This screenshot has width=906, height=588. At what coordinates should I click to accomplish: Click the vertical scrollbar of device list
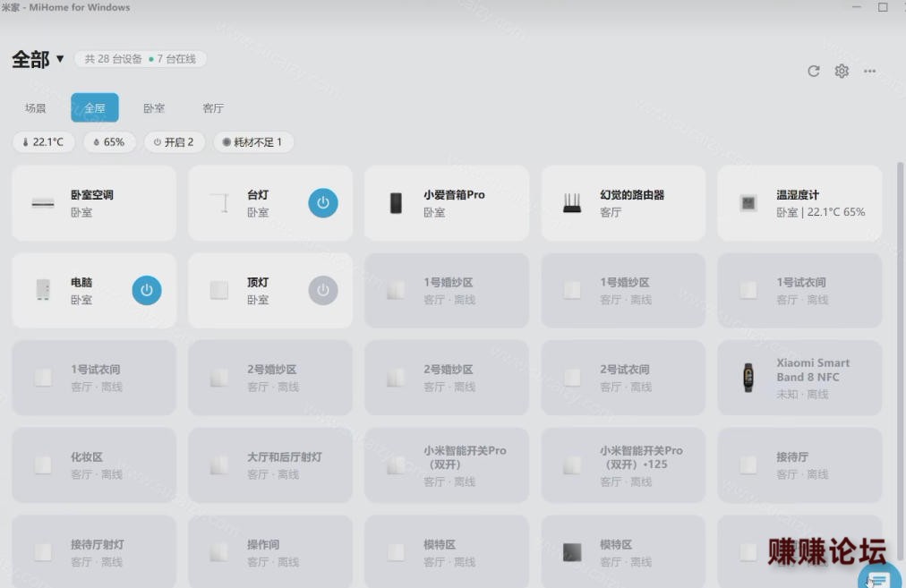click(x=901, y=361)
